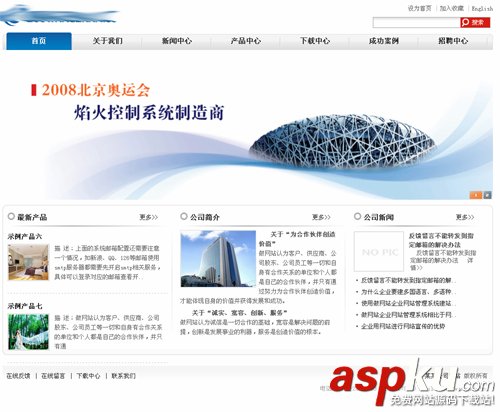
Task: Open headline 反馈留言不能转发到指定邮箱的解决办法
Action: coord(441,240)
